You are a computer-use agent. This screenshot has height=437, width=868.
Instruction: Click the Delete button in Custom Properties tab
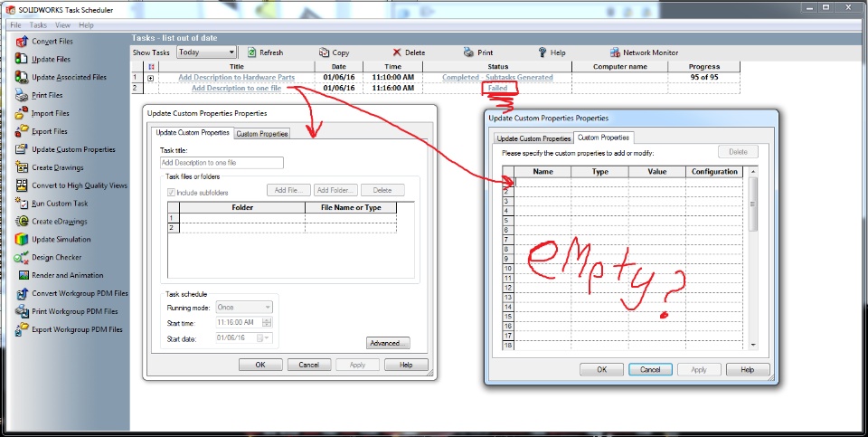738,152
